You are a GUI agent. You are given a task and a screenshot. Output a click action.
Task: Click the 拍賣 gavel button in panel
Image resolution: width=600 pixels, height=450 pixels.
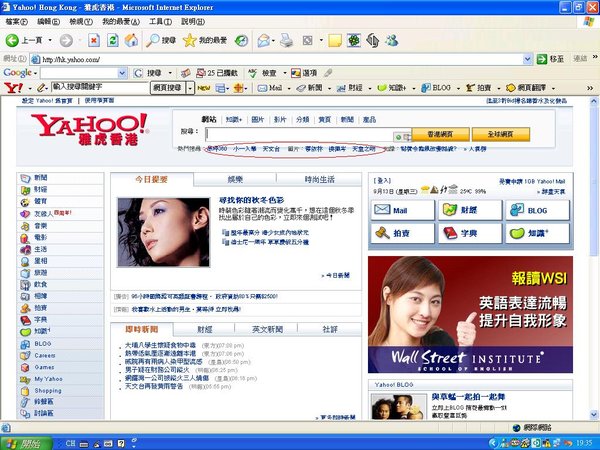[x=403, y=233]
